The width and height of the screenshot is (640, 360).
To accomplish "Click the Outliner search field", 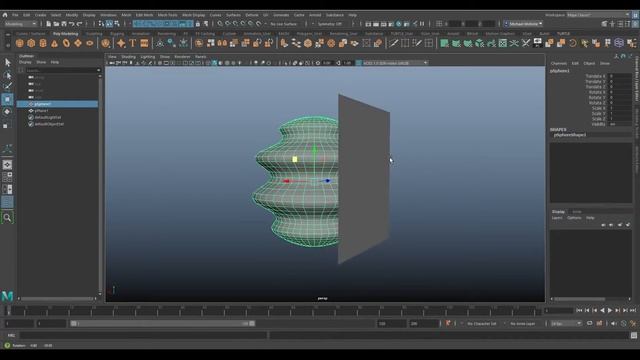I will (62, 70).
